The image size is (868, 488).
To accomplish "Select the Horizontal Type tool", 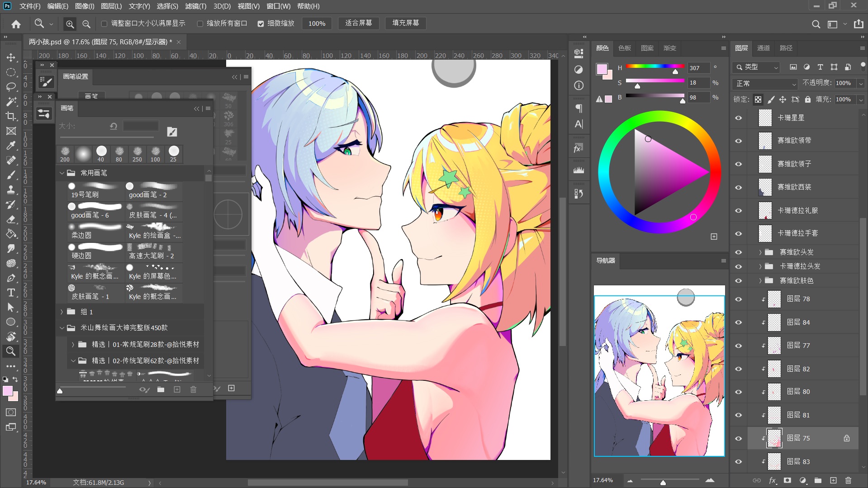I will [x=11, y=293].
